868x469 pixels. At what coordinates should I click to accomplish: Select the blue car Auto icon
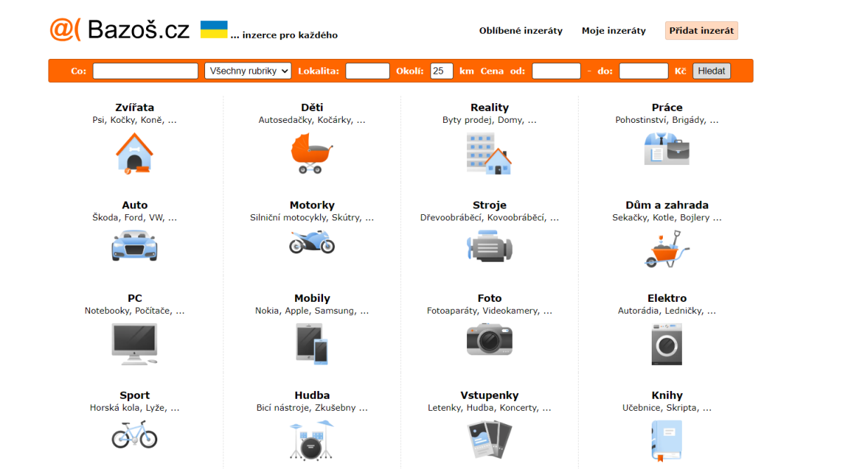134,245
